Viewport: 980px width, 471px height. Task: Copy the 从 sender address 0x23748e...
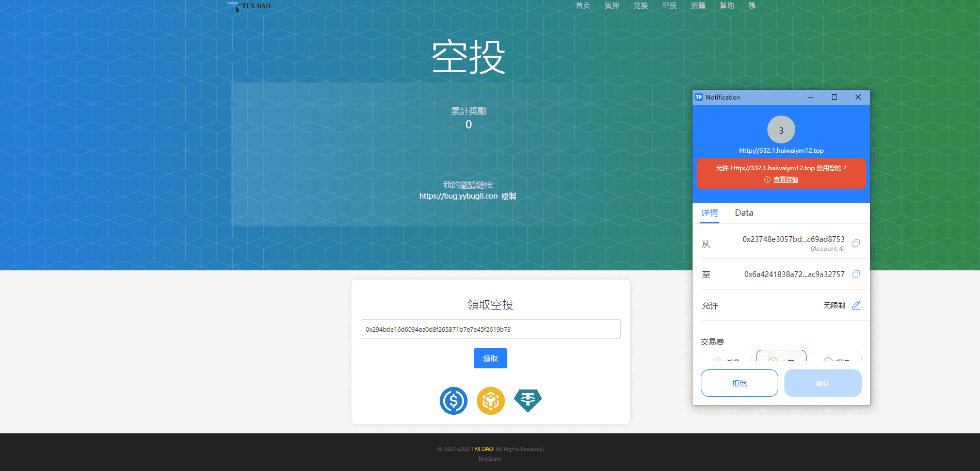[856, 243]
